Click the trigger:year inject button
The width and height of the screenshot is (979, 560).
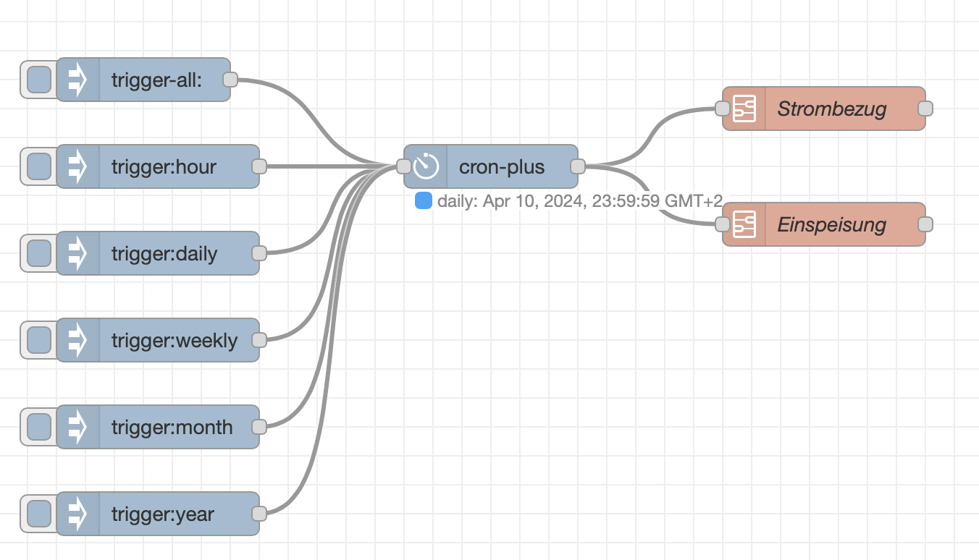click(x=38, y=514)
